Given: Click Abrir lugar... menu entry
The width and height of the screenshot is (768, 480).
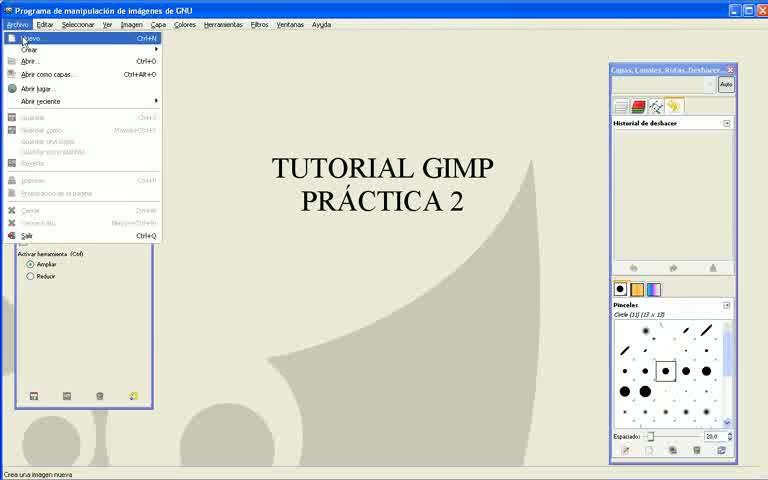Looking at the screenshot, I should coord(82,89).
